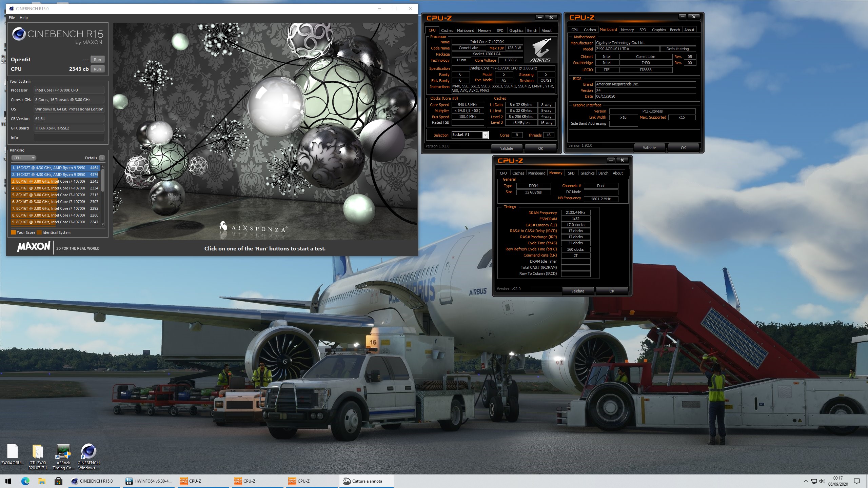Minimize the CPU-Z CPU window

tap(539, 17)
